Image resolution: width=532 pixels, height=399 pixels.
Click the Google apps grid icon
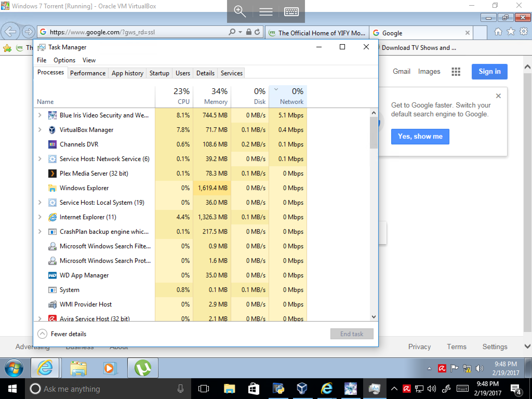[456, 72]
